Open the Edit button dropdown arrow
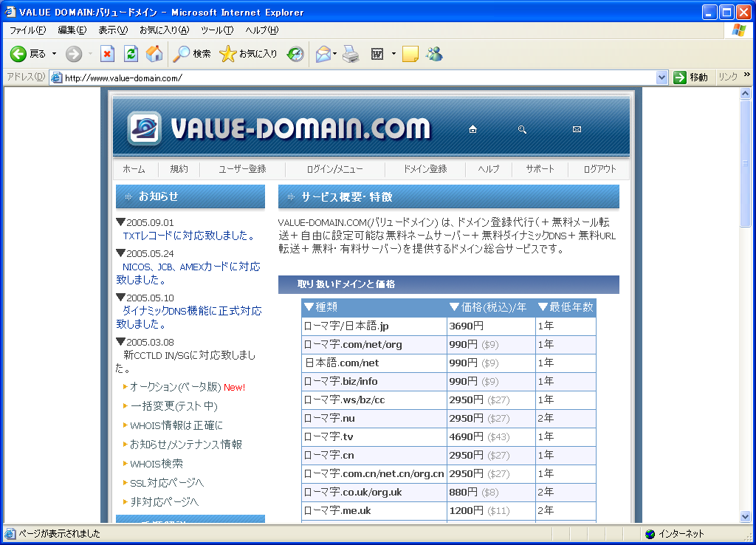This screenshot has height=545, width=756. [x=394, y=54]
